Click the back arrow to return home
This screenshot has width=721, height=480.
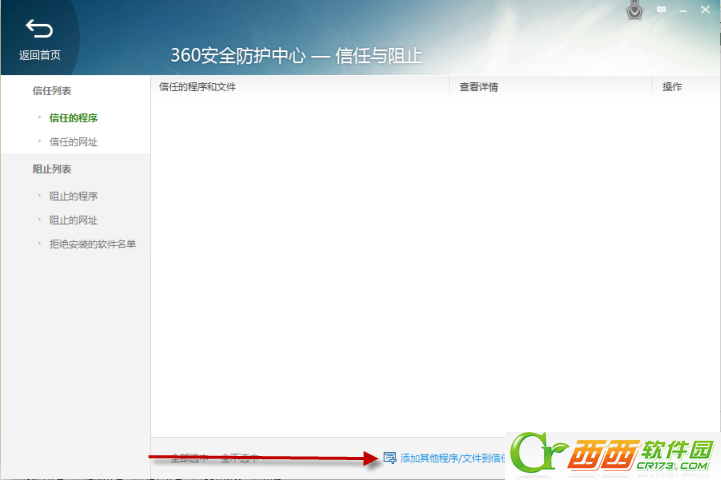(x=39, y=29)
